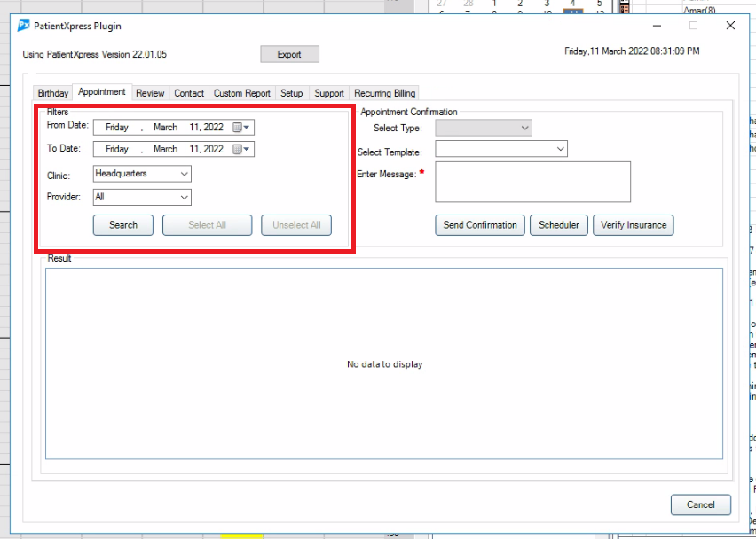Viewport: 756px width, 539px height.
Task: Open the Select Template dropdown
Action: coord(561,150)
